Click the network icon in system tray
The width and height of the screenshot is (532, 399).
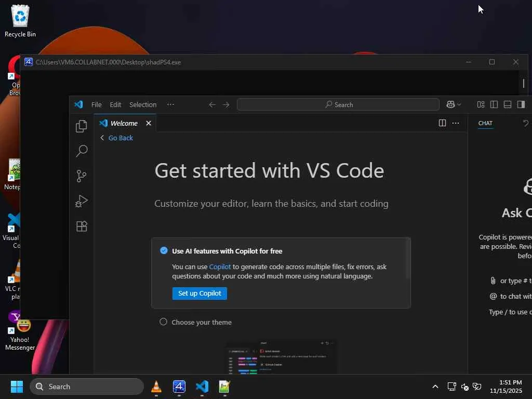tap(452, 387)
